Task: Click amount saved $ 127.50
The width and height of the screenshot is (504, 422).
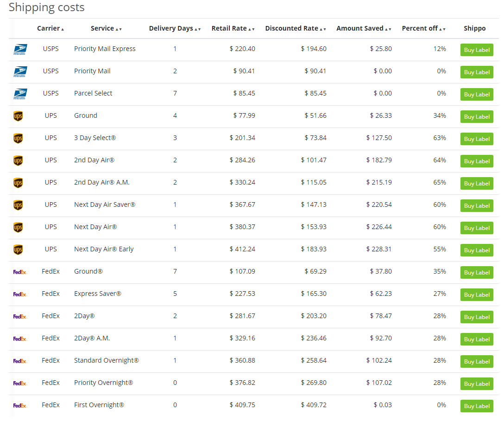Action: coord(379,138)
